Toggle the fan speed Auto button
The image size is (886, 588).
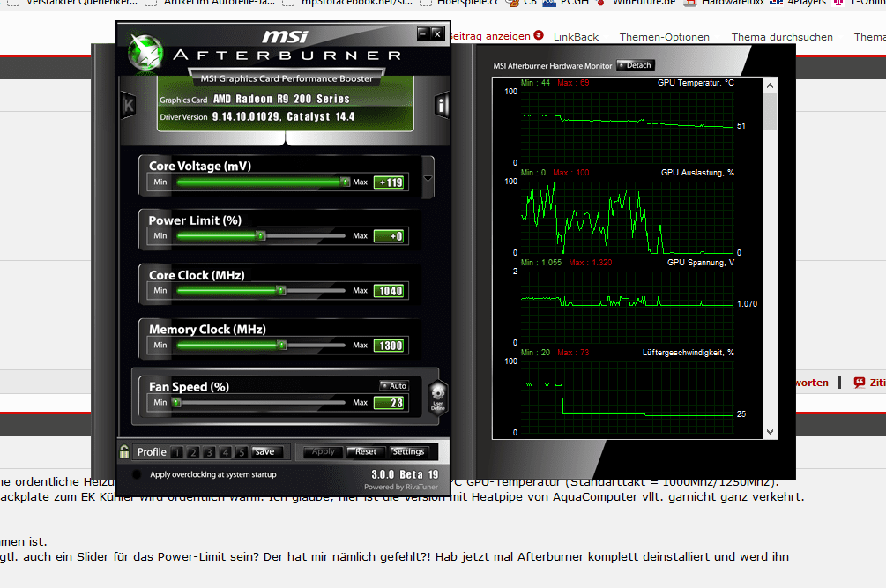pos(394,386)
